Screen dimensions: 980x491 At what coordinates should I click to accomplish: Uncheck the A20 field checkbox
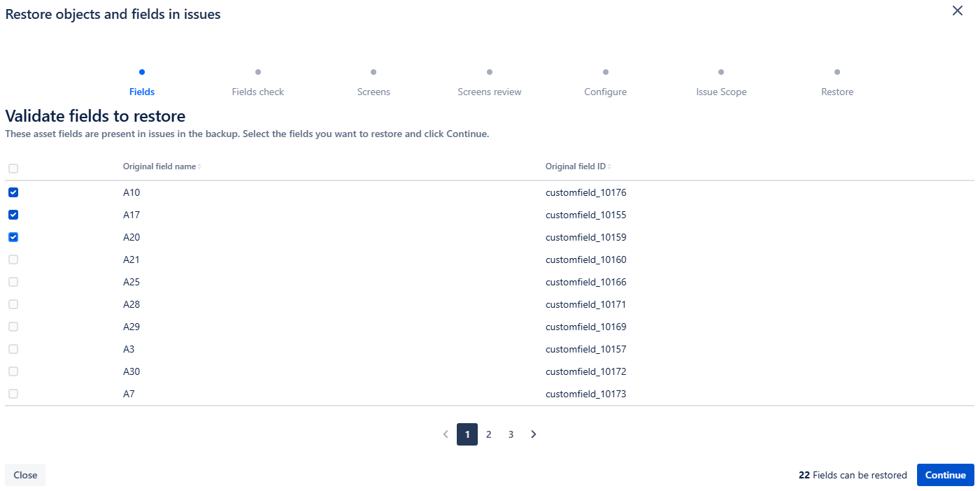click(13, 237)
